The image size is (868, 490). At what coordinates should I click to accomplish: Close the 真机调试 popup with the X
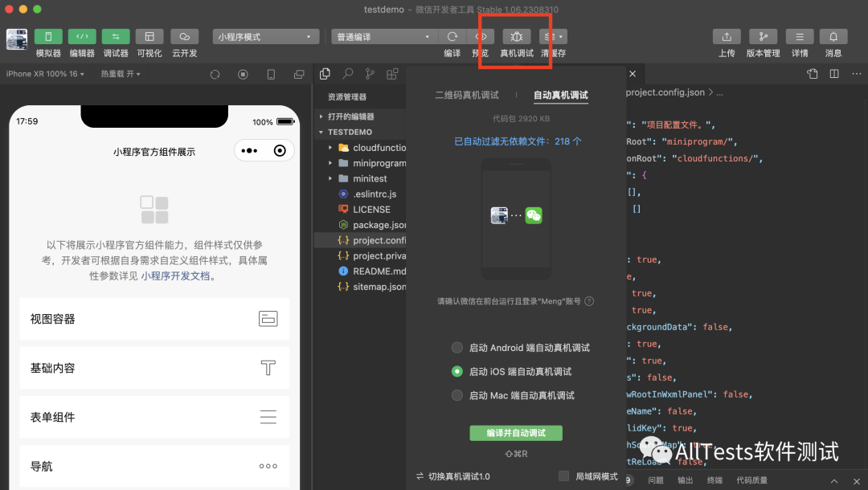[x=633, y=74]
